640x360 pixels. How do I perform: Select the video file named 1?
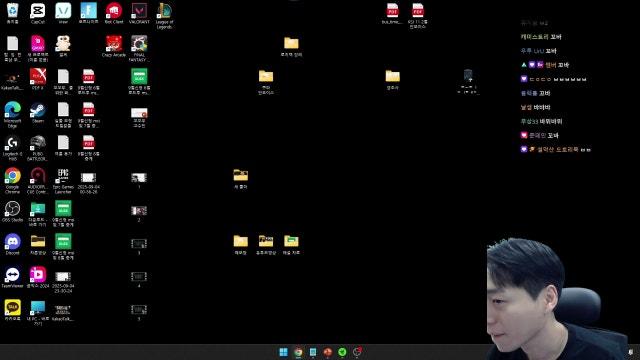click(x=139, y=180)
